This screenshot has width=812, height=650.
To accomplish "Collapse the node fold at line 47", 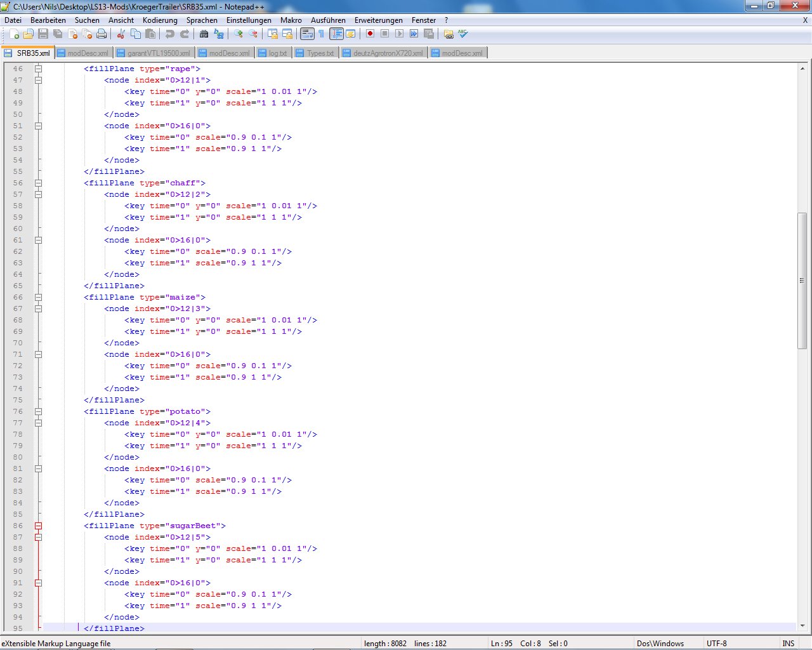I will (x=38, y=80).
